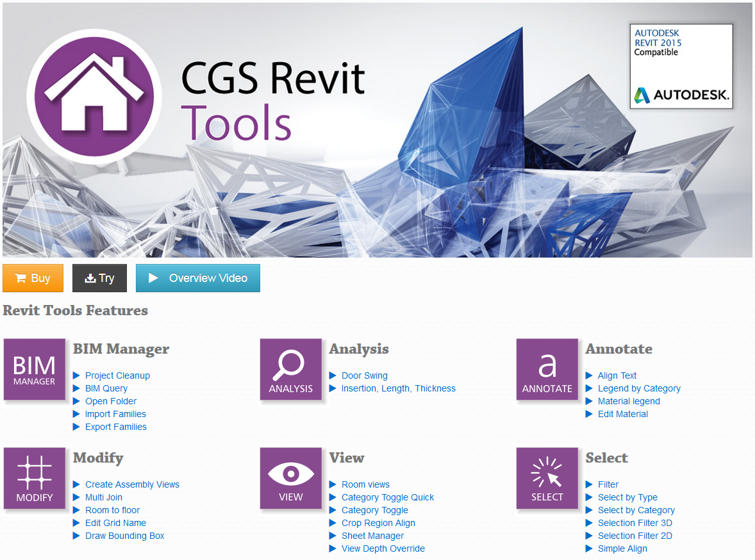Open the Project Cleanup feature link

[117, 375]
